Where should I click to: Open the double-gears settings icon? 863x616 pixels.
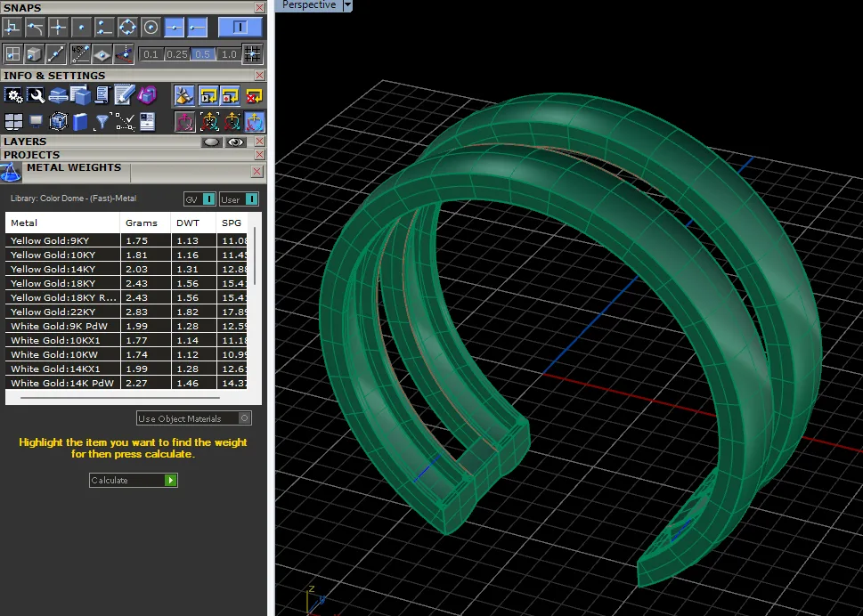click(x=13, y=96)
